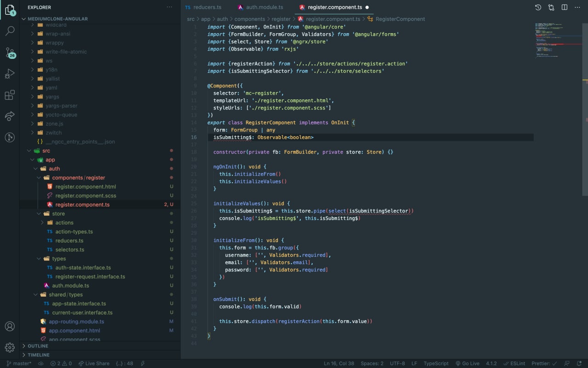This screenshot has height=368, width=588.
Task: Open the Live Share activity bar icon
Action: [x=10, y=116]
